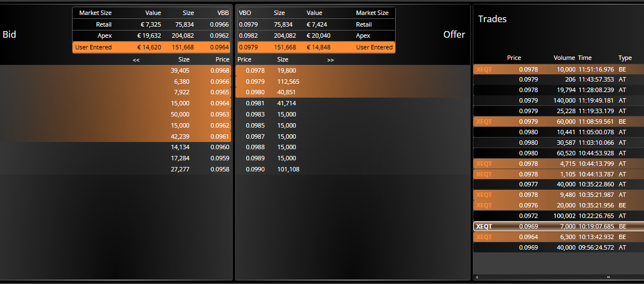Select the XEQT trade at 11:51:16.976
Image resolution: width=644 pixels, height=284 pixels.
(559, 69)
